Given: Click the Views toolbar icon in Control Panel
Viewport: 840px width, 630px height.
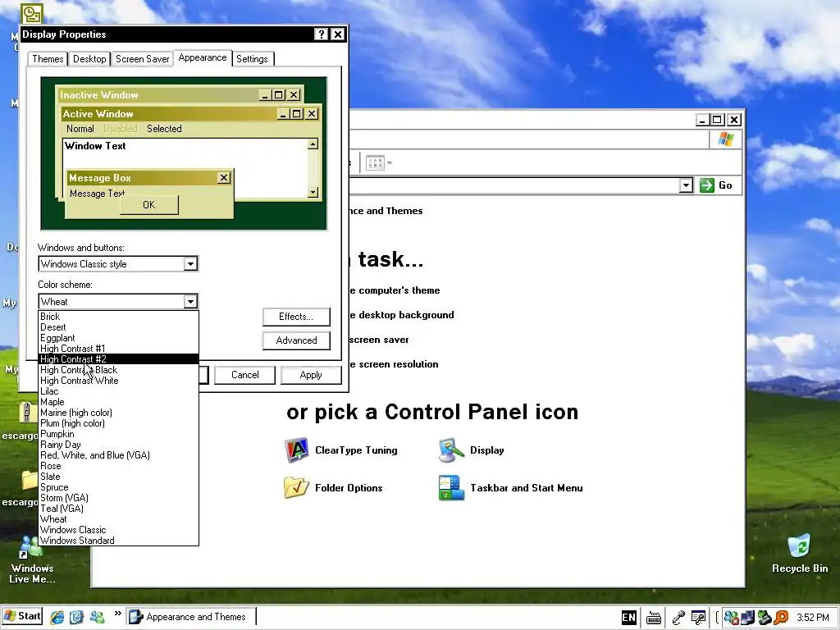Looking at the screenshot, I should pos(376,163).
